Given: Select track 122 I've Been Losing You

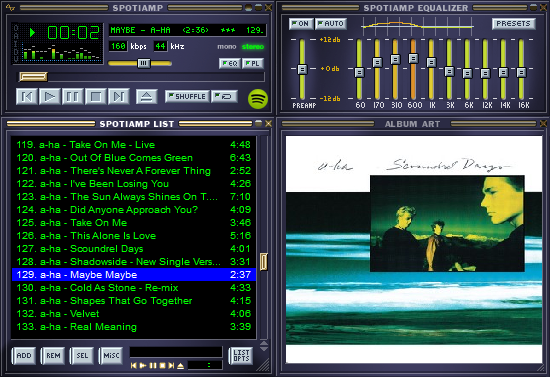Looking at the screenshot, I should coord(134,184).
